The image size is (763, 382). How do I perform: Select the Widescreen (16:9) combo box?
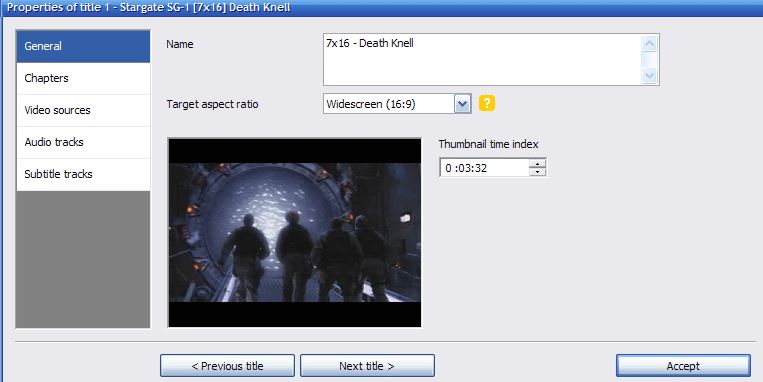pyautogui.click(x=397, y=104)
